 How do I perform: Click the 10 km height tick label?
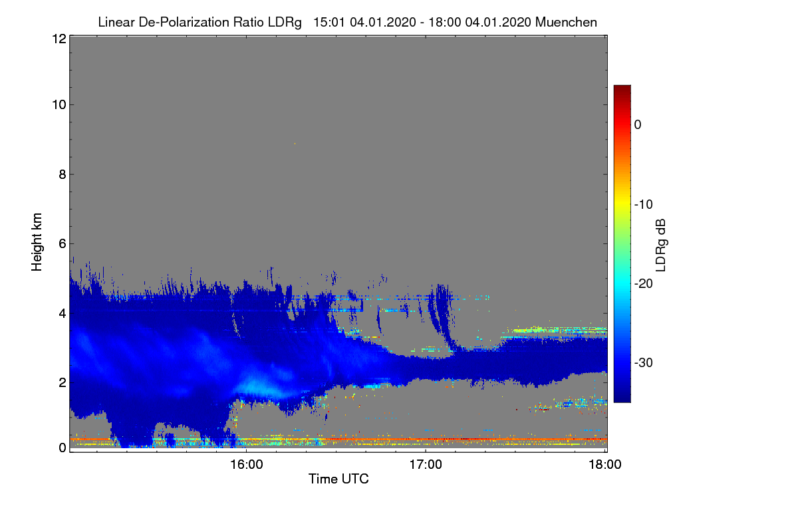[58, 104]
